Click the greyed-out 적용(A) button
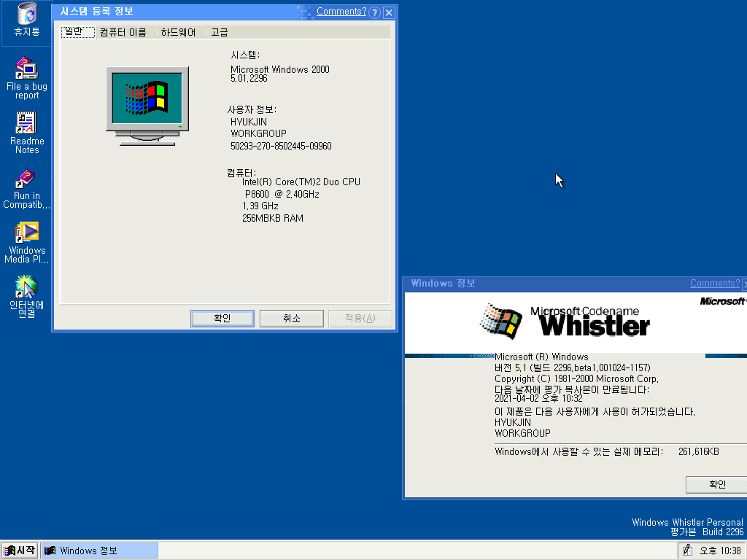Image resolution: width=747 pixels, height=560 pixels. (360, 318)
